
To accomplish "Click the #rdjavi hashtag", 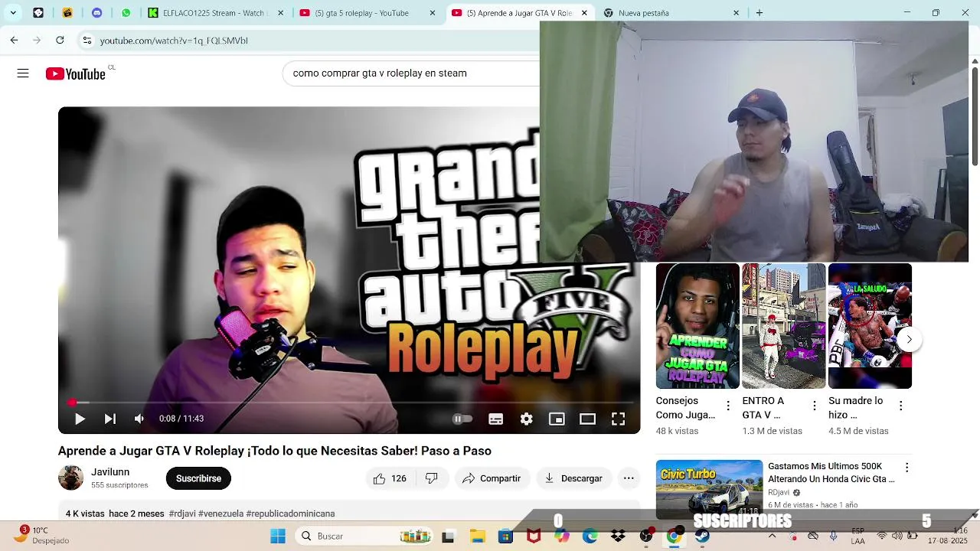I will [x=182, y=514].
